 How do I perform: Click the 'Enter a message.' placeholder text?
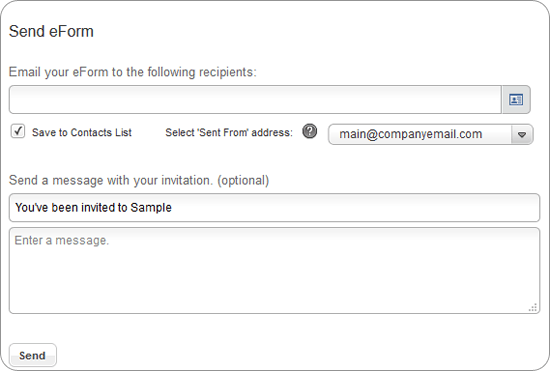[x=62, y=241]
